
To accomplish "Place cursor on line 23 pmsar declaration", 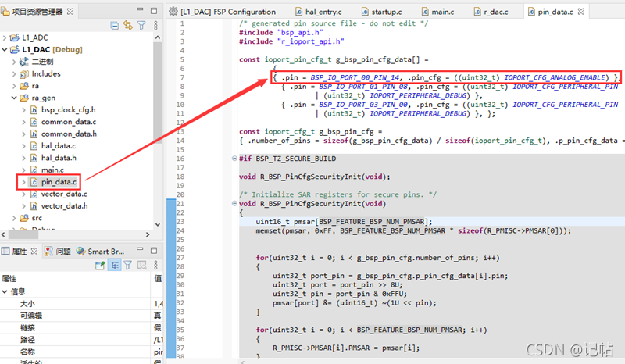I will (344, 222).
